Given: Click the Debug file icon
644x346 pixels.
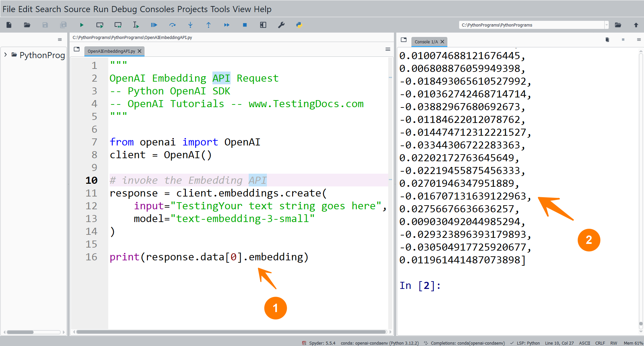Looking at the screenshot, I should tap(154, 25).
